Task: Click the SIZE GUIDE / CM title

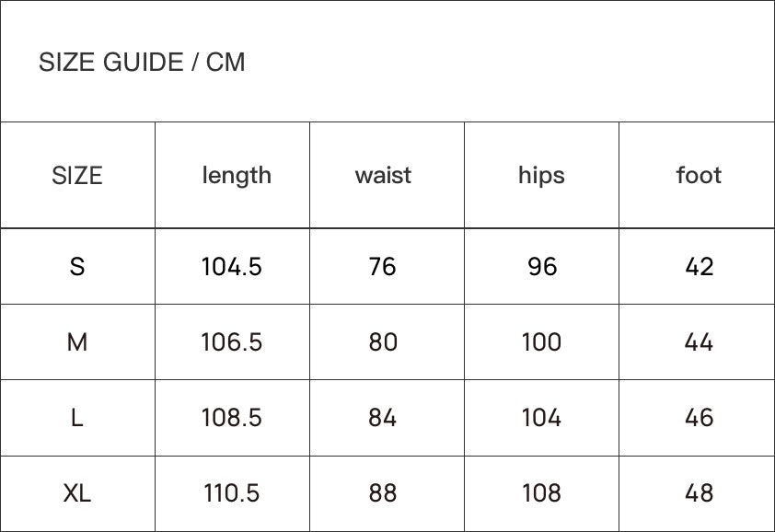Action: tap(142, 63)
